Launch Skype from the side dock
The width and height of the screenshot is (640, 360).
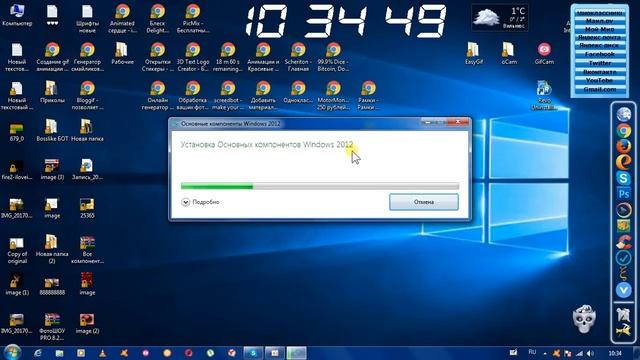(624, 178)
